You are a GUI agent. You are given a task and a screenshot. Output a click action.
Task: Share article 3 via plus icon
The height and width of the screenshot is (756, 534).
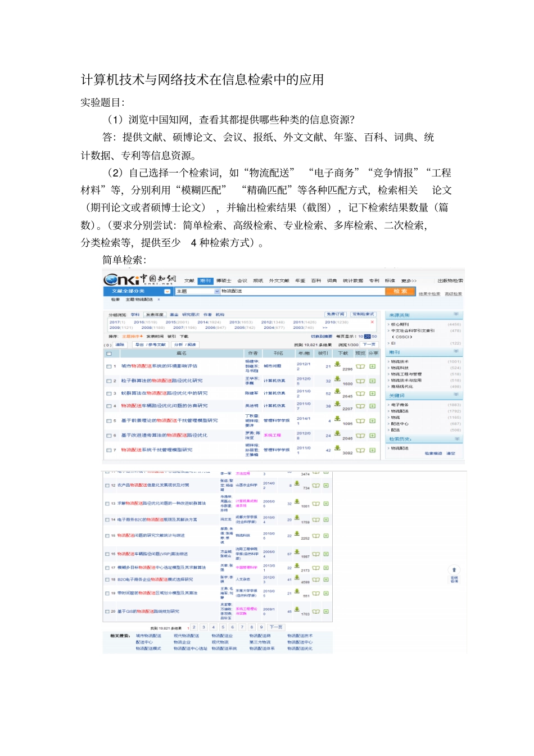tap(372, 393)
